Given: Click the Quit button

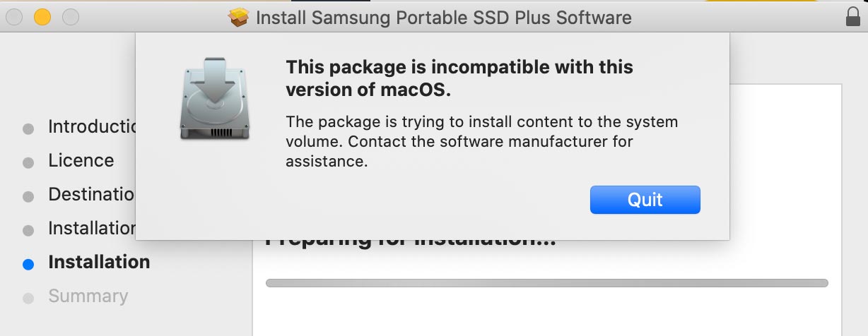Looking at the screenshot, I should pyautogui.click(x=645, y=200).
